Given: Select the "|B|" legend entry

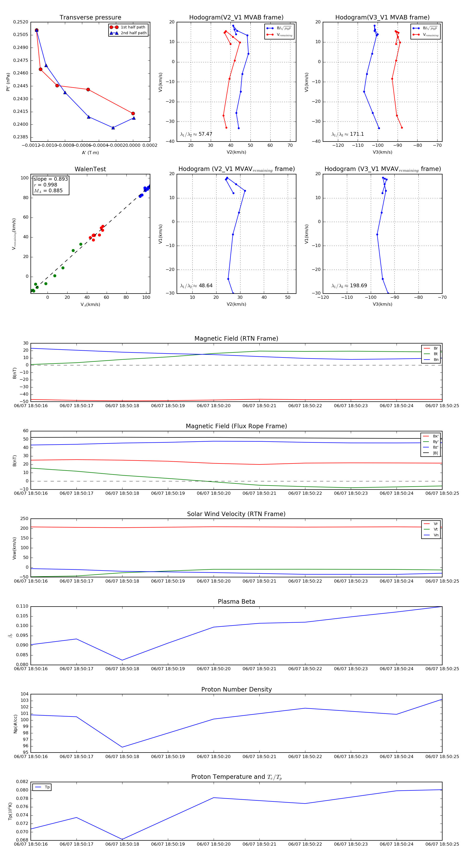Looking at the screenshot, I should [431, 453].
